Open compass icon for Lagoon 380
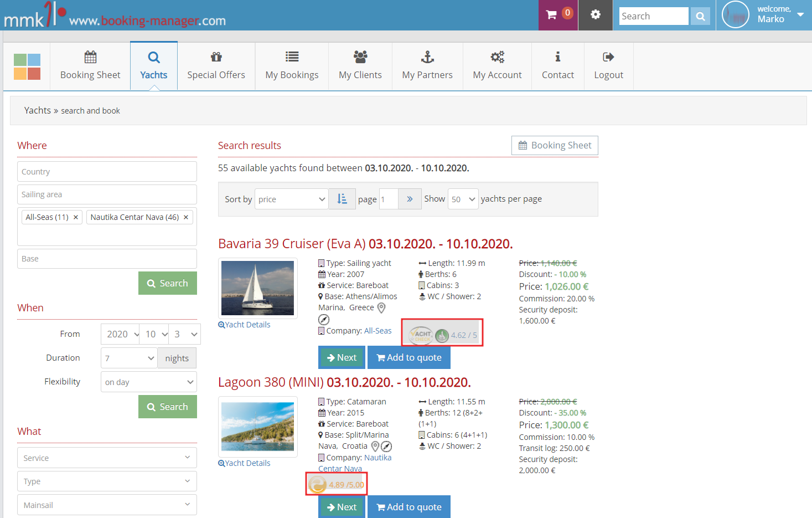The width and height of the screenshot is (812, 518). pos(386,446)
